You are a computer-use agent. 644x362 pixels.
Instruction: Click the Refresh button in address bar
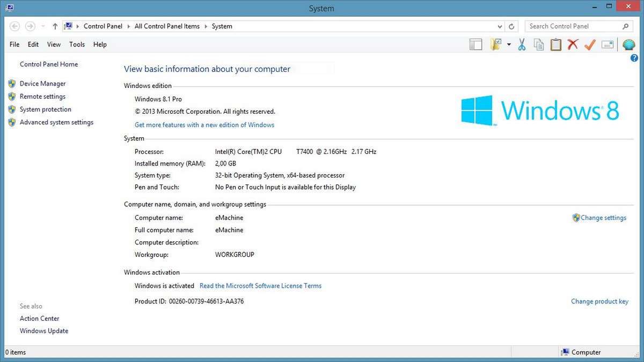tap(512, 26)
